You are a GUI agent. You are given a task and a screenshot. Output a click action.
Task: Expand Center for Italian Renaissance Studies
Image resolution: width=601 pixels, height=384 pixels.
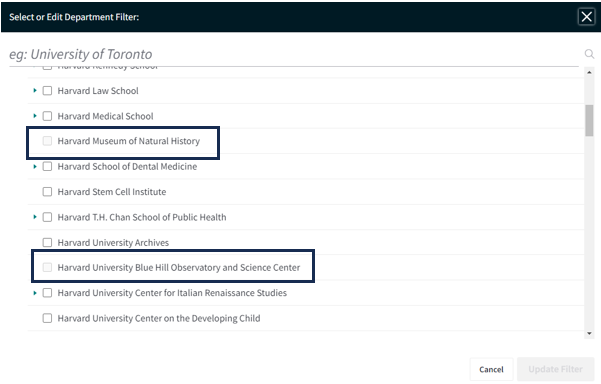coord(35,293)
